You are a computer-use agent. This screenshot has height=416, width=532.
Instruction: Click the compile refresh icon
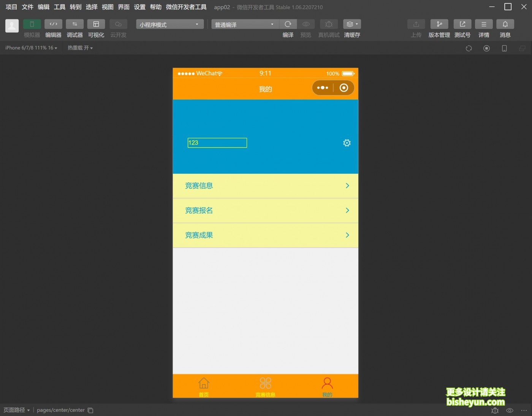288,24
